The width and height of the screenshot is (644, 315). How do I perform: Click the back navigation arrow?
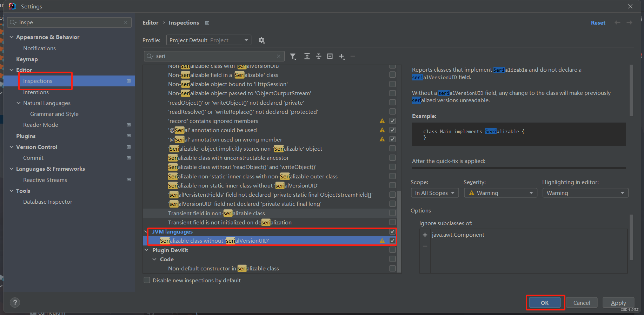coord(617,22)
